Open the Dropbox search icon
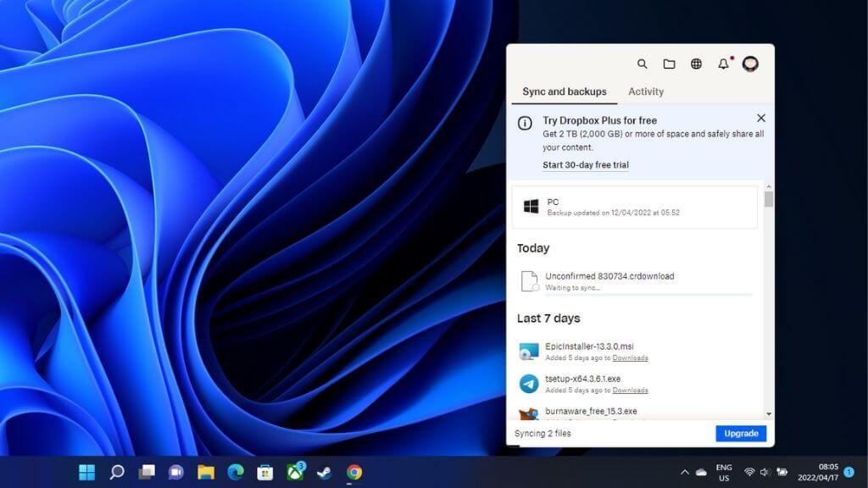The width and height of the screenshot is (868, 488). [643, 64]
